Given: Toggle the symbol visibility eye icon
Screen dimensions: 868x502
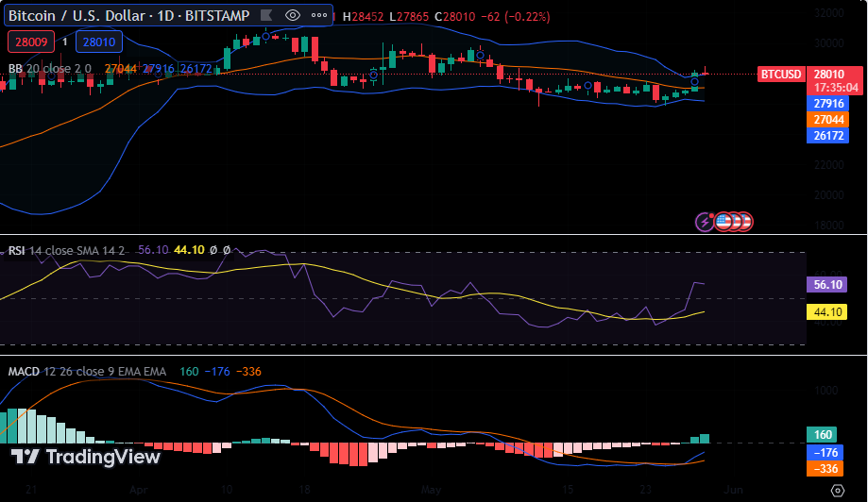Looking at the screenshot, I should tap(293, 15).
